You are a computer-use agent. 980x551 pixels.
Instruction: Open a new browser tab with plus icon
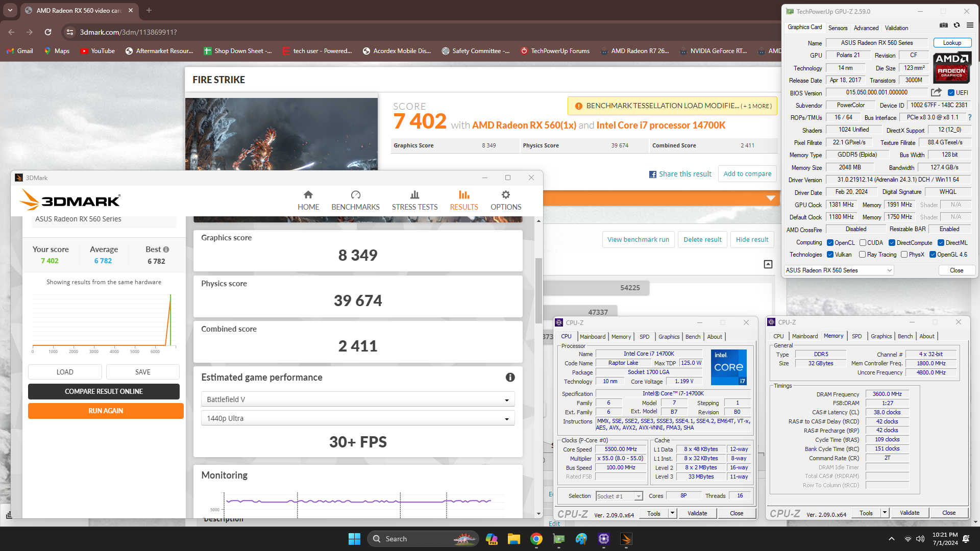point(149,10)
